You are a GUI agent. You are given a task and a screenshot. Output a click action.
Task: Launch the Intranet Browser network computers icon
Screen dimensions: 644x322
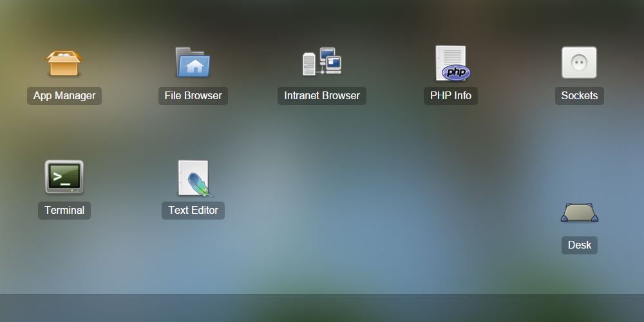[322, 62]
